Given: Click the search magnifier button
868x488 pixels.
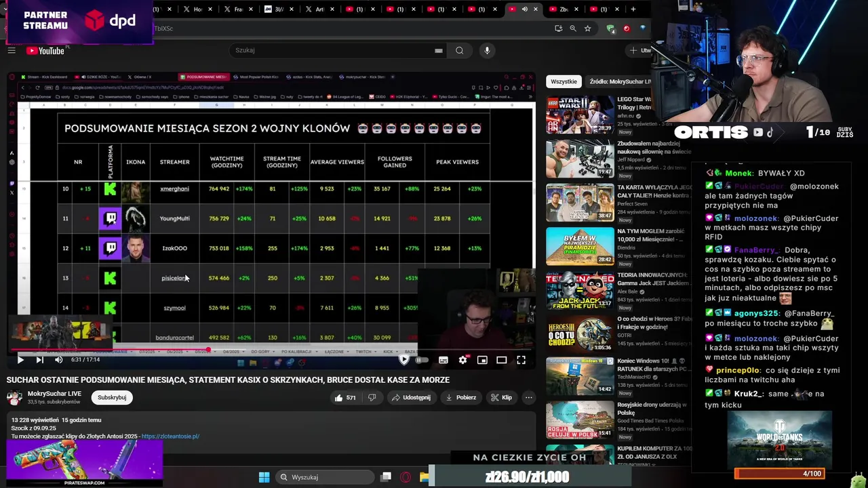Looking at the screenshot, I should [460, 50].
